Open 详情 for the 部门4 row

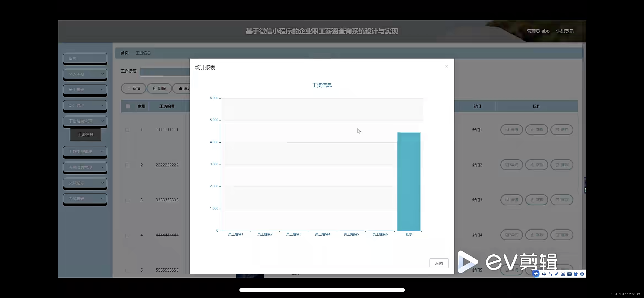point(511,235)
